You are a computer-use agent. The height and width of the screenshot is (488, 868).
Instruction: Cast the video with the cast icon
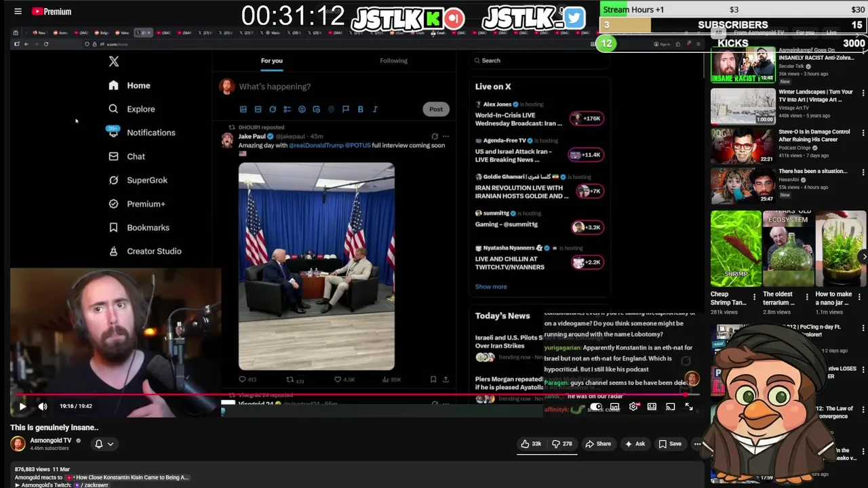(670, 407)
